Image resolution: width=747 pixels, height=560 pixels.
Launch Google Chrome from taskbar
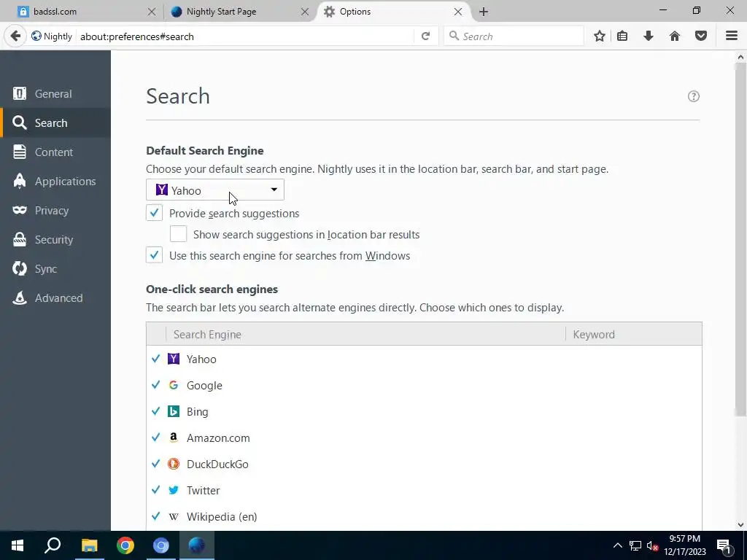point(125,545)
